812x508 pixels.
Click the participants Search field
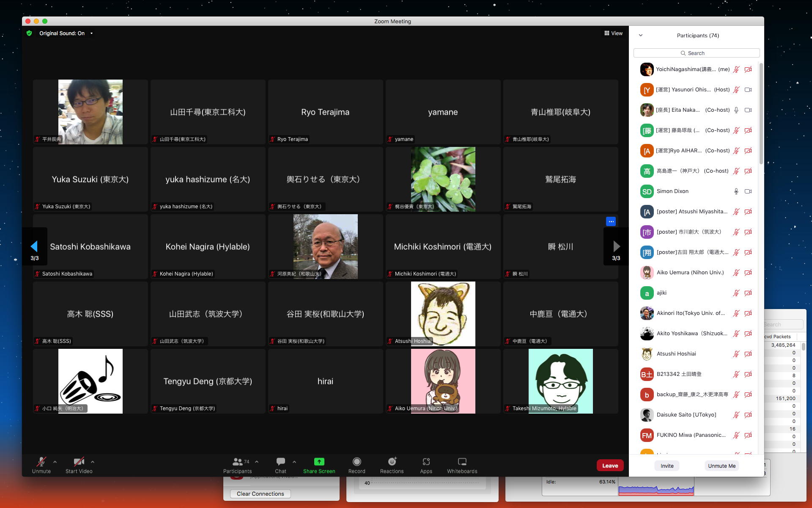(696, 53)
